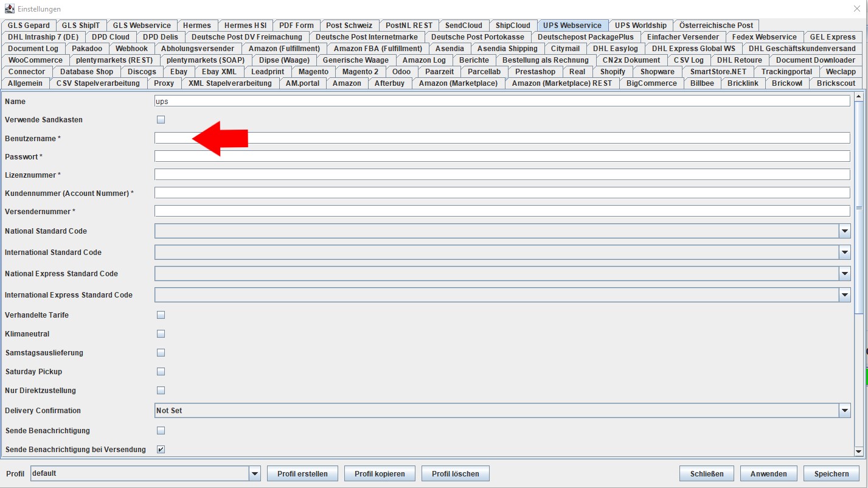This screenshot has width=868, height=488.
Task: Select the Proxy tab
Action: [164, 83]
